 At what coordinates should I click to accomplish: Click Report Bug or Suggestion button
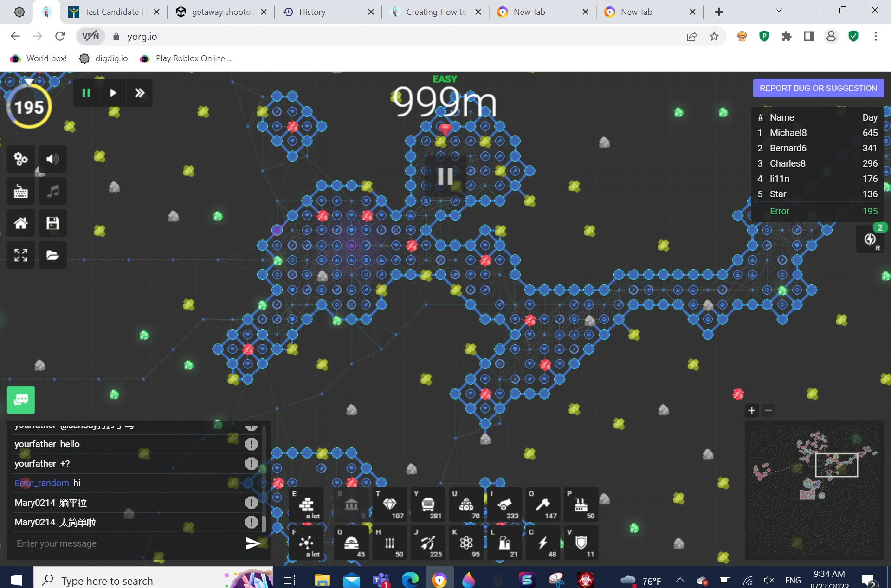[x=818, y=88]
